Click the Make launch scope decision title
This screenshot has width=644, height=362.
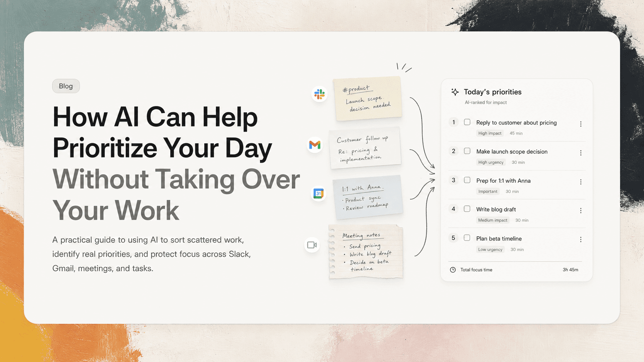512,152
